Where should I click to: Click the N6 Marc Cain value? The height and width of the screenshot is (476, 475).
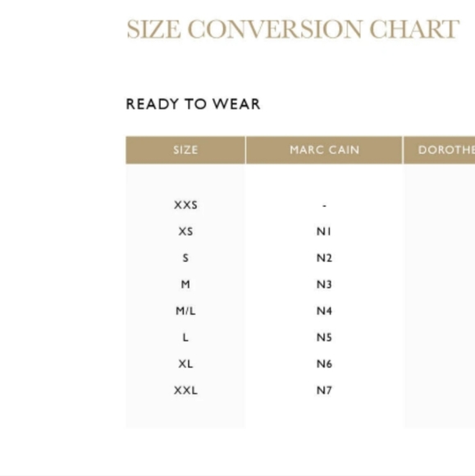[x=324, y=364]
